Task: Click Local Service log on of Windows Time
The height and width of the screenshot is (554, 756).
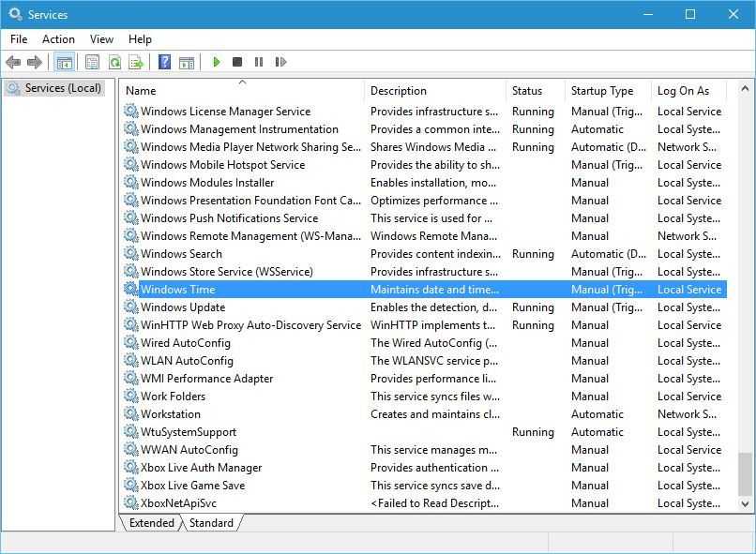Action: point(689,290)
